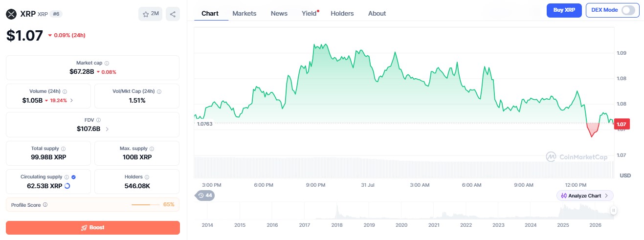Click 2022 on the history timeline
This screenshot has height=240, width=644.
[466, 225]
